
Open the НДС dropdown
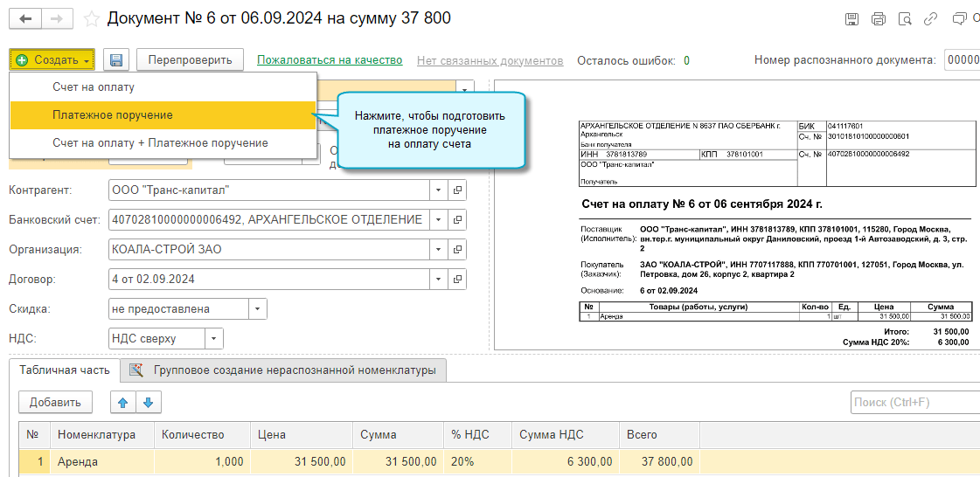pyautogui.click(x=213, y=339)
